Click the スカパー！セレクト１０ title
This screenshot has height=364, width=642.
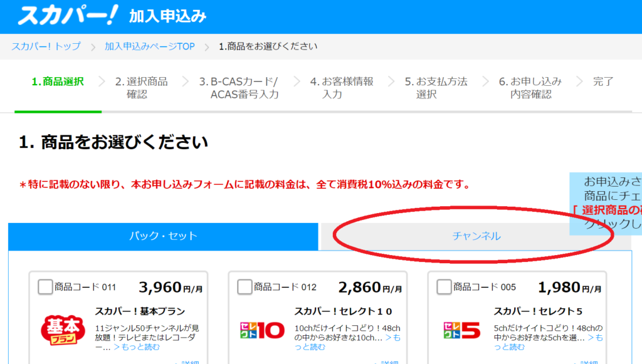(343, 311)
